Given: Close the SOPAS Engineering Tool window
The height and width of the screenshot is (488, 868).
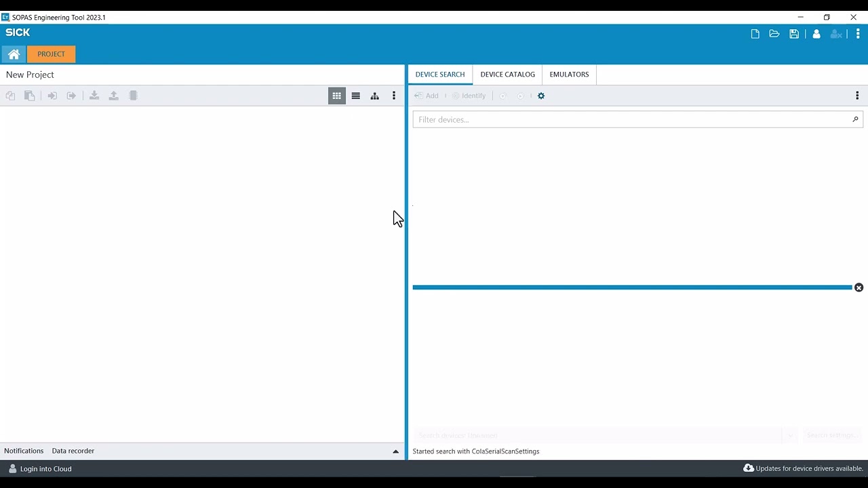Looking at the screenshot, I should pos(854,17).
